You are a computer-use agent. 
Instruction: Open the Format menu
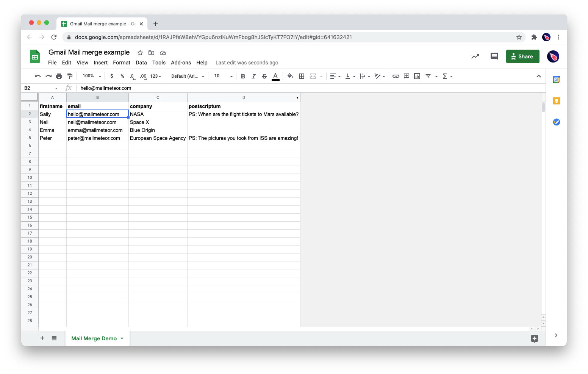pyautogui.click(x=122, y=63)
